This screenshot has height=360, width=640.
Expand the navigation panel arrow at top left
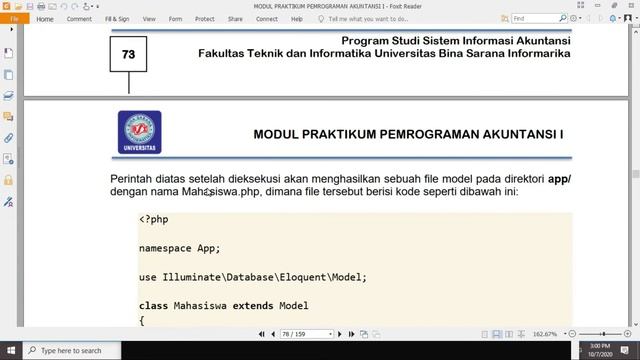click(x=11, y=29)
